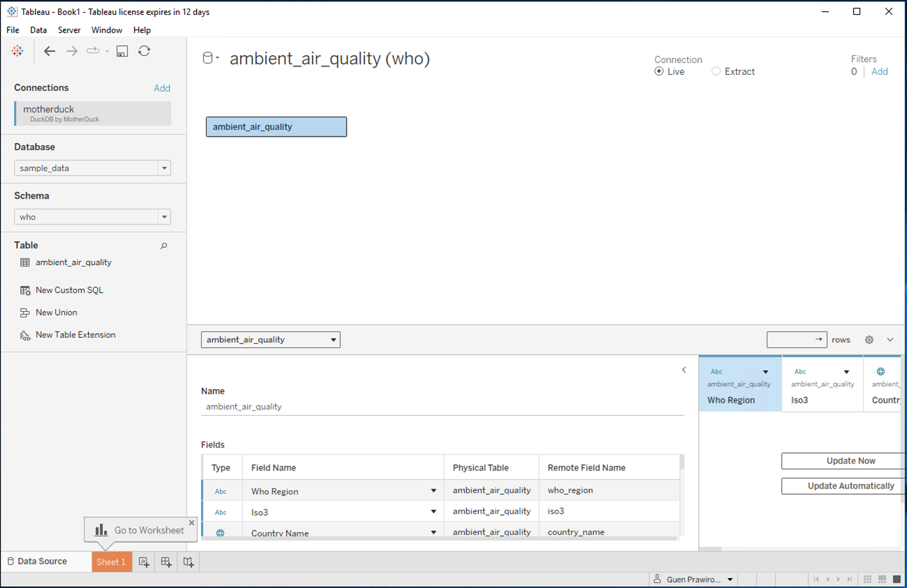
Task: Click Add link under Filters
Action: point(879,72)
